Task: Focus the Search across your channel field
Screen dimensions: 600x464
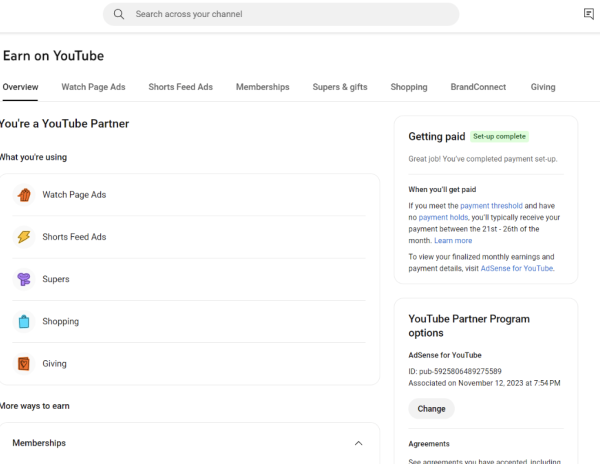Action: [x=290, y=14]
